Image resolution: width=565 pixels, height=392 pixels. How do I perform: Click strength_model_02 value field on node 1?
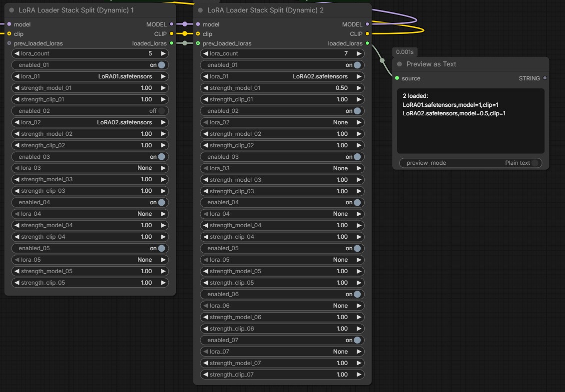tap(90, 134)
